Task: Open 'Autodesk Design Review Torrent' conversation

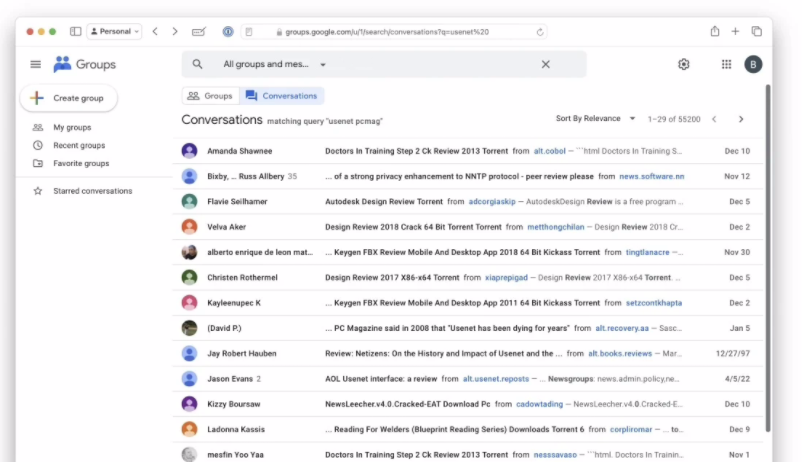Action: point(384,201)
